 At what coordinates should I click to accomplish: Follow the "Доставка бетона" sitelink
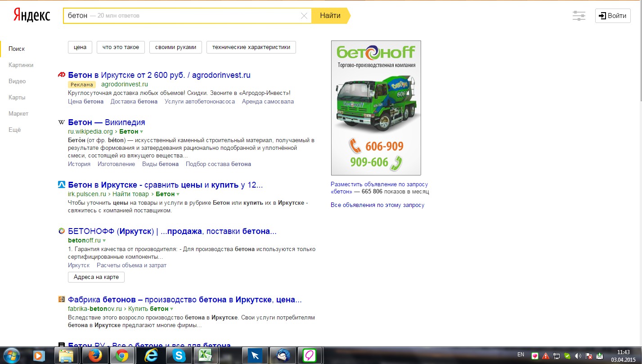coord(134,102)
